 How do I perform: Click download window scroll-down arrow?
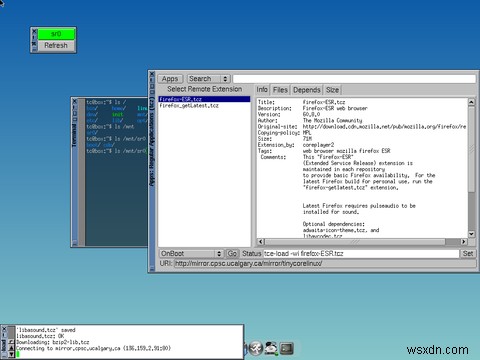pyautogui.click(x=12, y=354)
